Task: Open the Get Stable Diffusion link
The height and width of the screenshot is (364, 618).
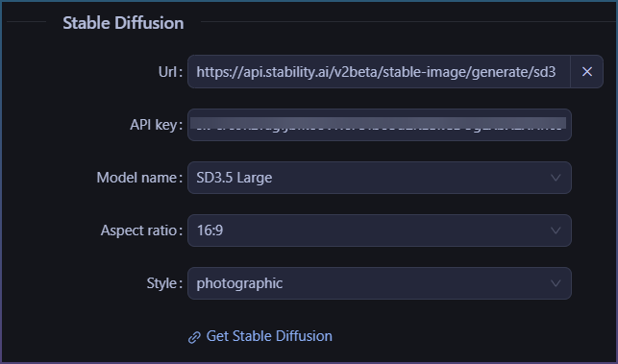Action: point(269,336)
